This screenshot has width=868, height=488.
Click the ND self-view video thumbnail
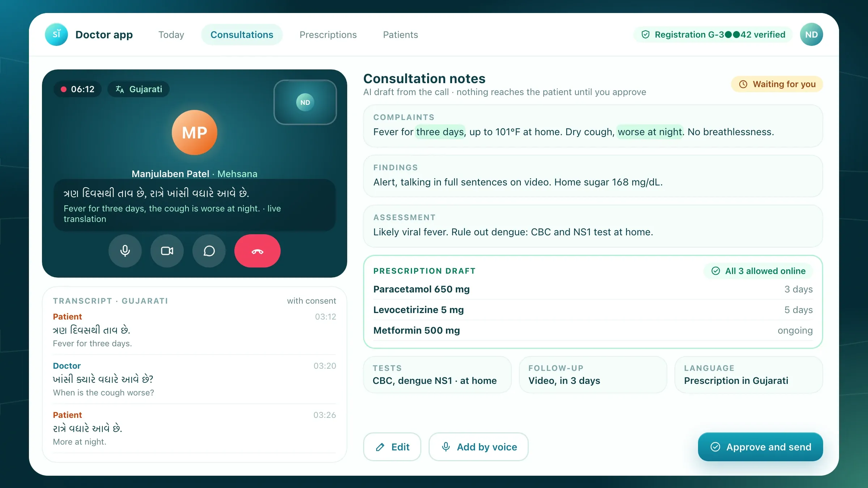coord(305,102)
